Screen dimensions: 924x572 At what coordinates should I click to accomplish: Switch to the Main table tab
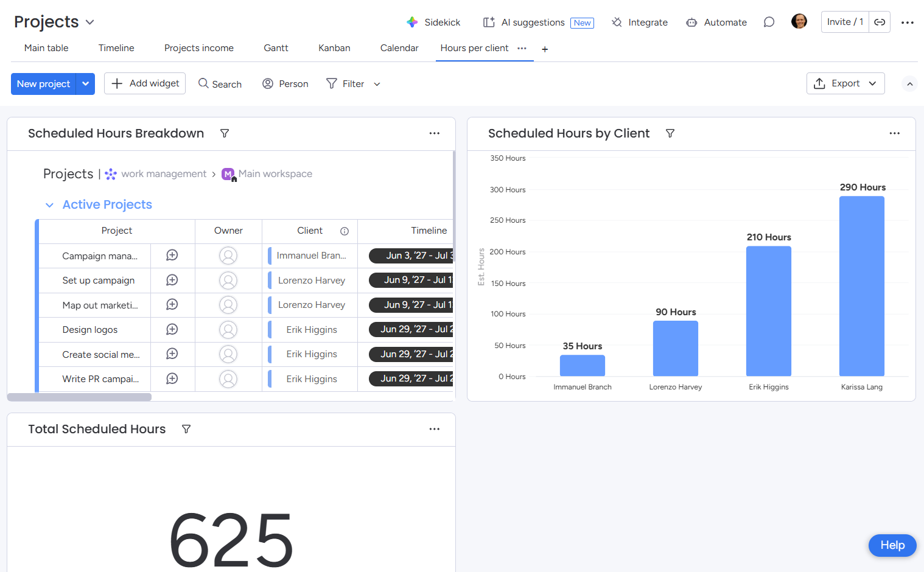click(46, 48)
